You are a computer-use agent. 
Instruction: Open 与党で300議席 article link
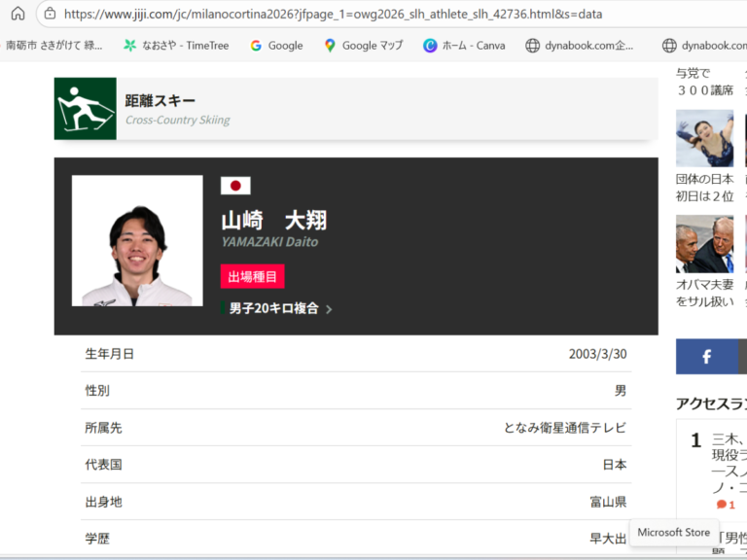705,82
